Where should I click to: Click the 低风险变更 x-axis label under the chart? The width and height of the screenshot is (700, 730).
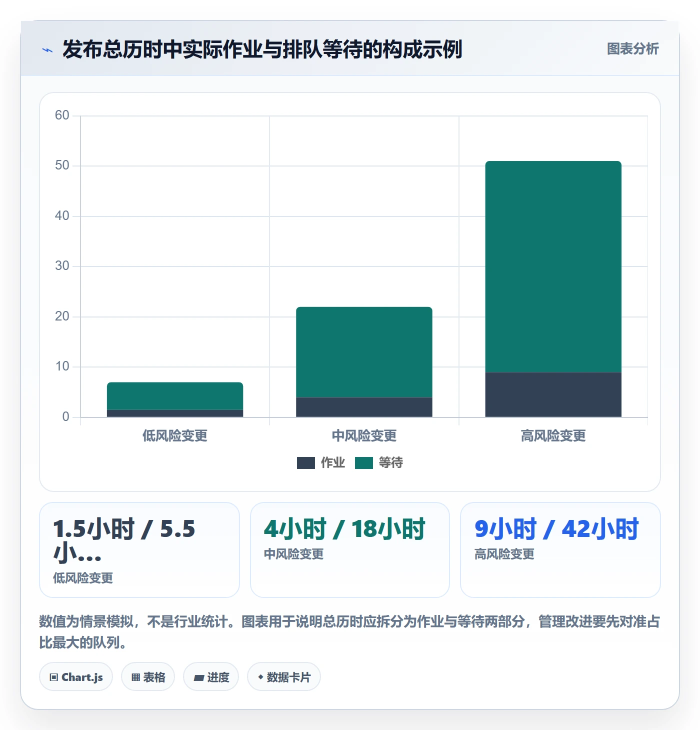click(175, 436)
